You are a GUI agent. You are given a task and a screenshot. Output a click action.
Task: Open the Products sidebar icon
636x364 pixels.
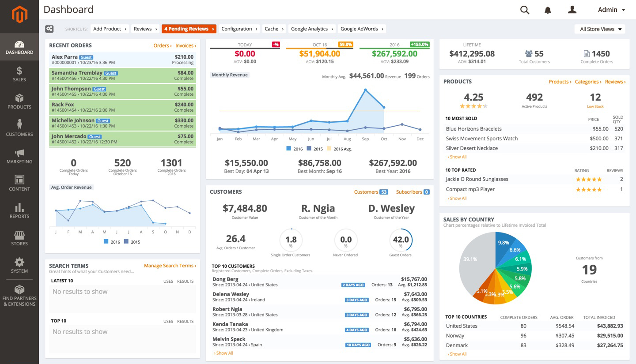(x=19, y=101)
